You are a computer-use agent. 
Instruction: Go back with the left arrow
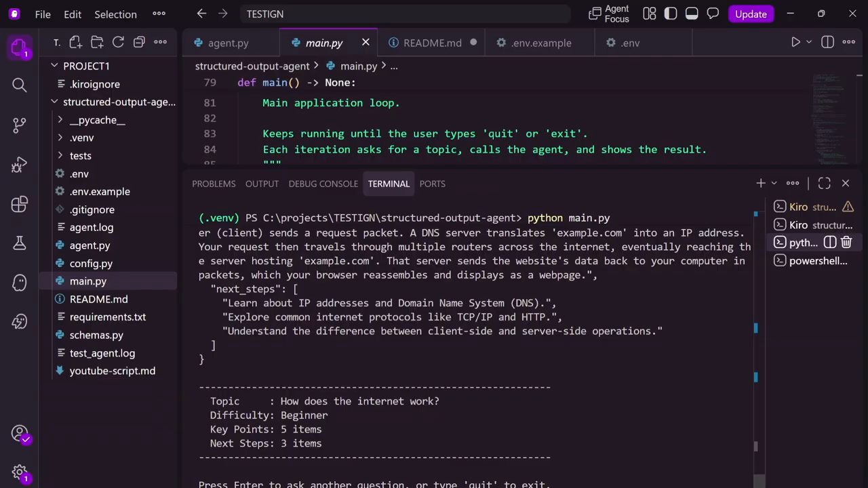click(201, 14)
